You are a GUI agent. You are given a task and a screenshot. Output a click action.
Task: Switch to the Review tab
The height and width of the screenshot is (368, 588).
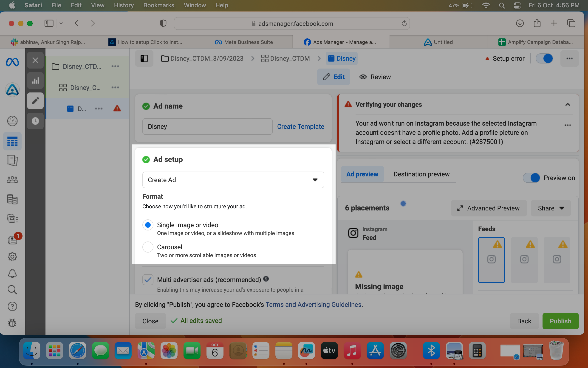pos(375,77)
